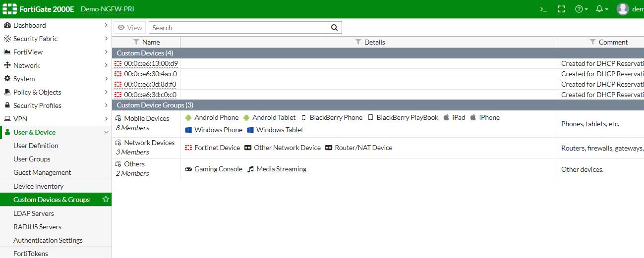Screen dimensions: 644x258
Task: Click the Windows Tablet icon
Action: tap(250, 130)
